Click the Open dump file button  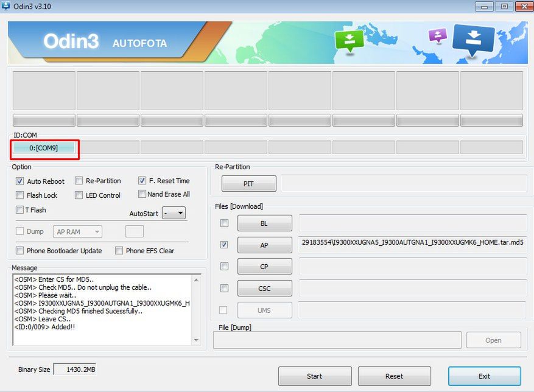(x=493, y=340)
